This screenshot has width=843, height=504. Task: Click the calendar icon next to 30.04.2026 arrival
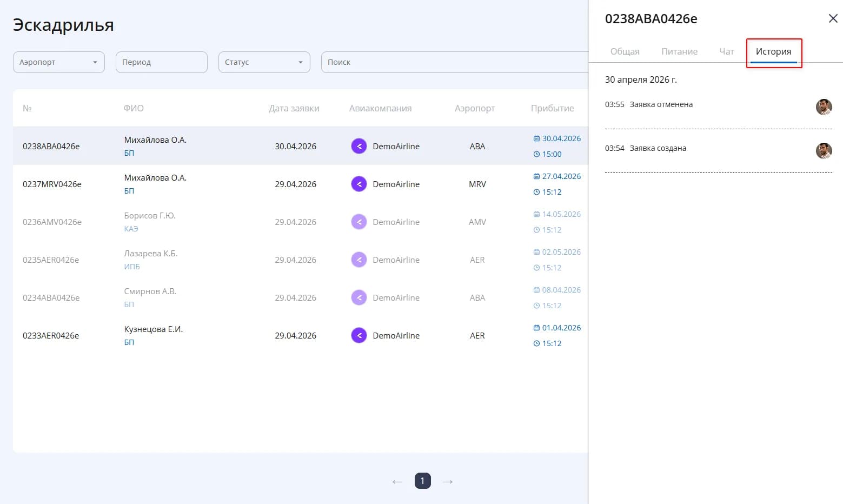coord(536,138)
